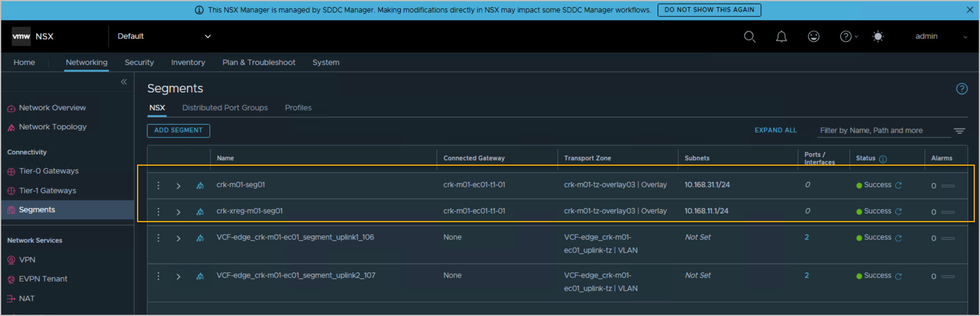
Task: Open the notifications bell
Action: point(781,37)
